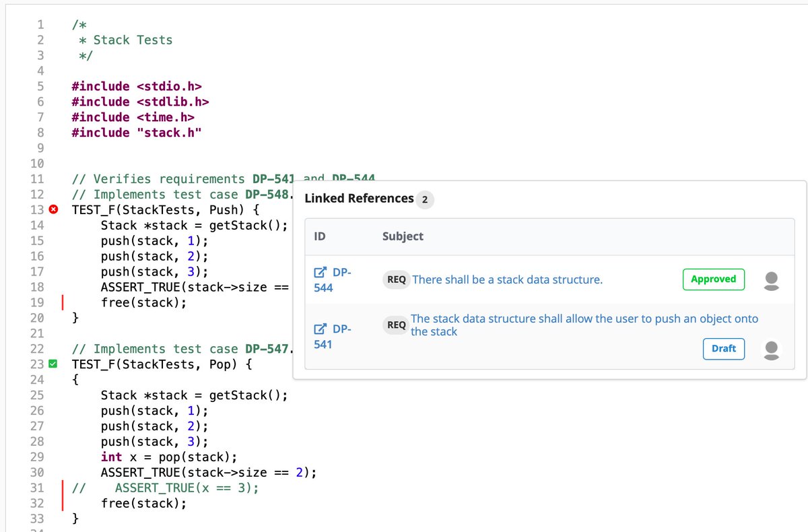Click free(stack); on line 19
The image size is (808, 532).
pyautogui.click(x=143, y=303)
